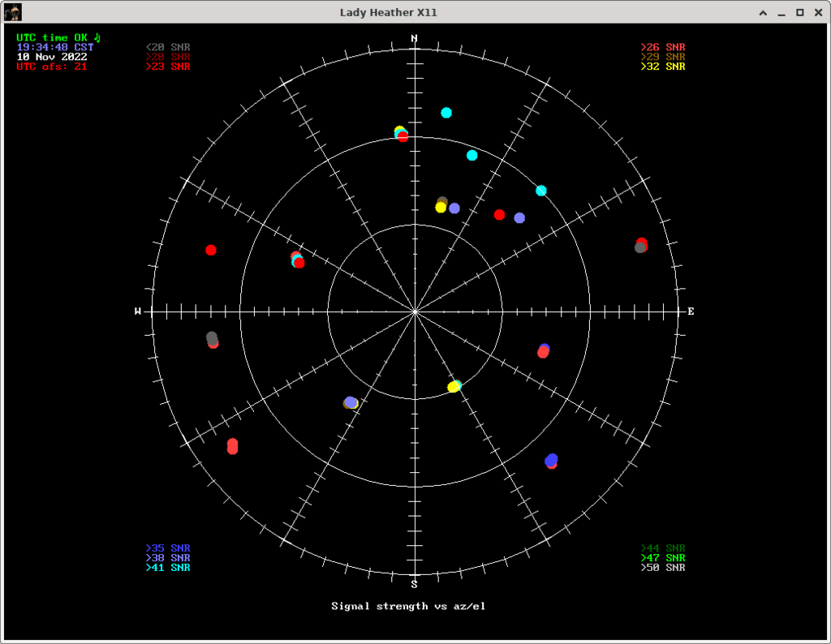
Task: Maximize the Lady Heather X11 window
Action: point(800,12)
